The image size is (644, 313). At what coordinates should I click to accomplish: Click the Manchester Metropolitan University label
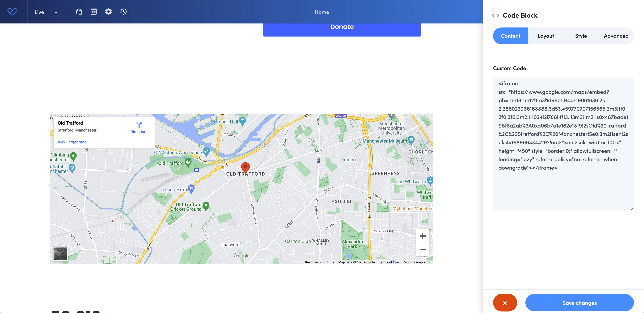391,128
